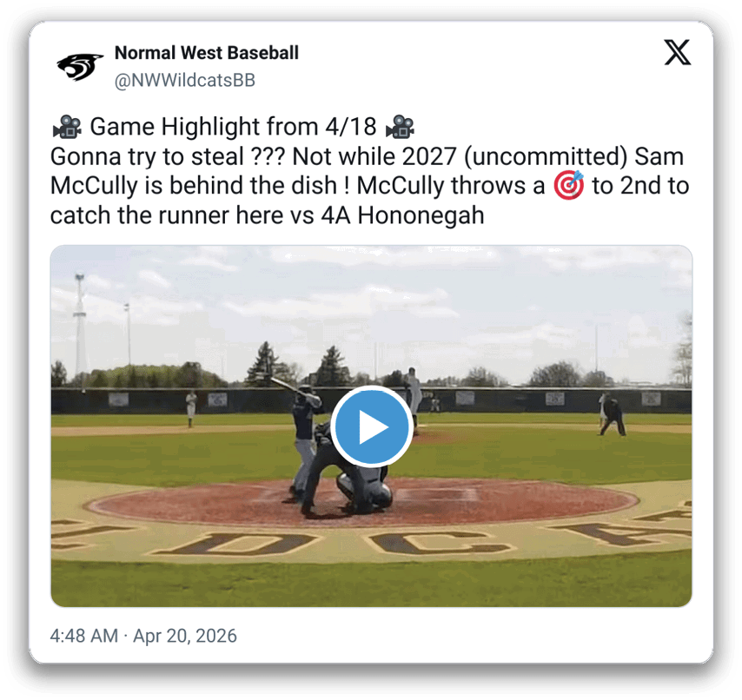Click the umpire standing on the right side

(x=613, y=417)
